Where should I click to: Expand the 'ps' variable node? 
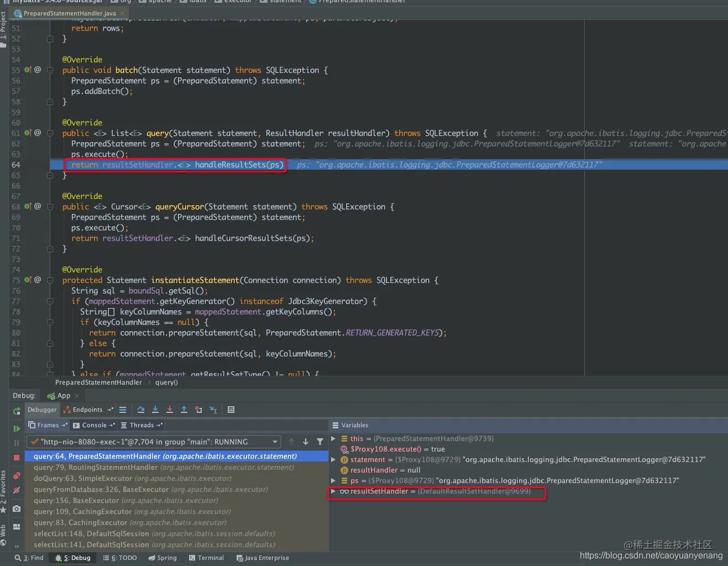333,480
